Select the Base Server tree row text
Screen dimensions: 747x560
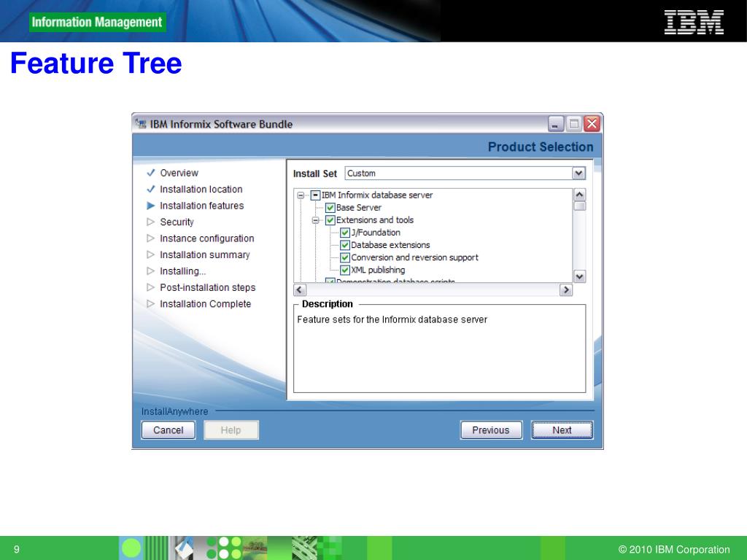pyautogui.click(x=359, y=208)
